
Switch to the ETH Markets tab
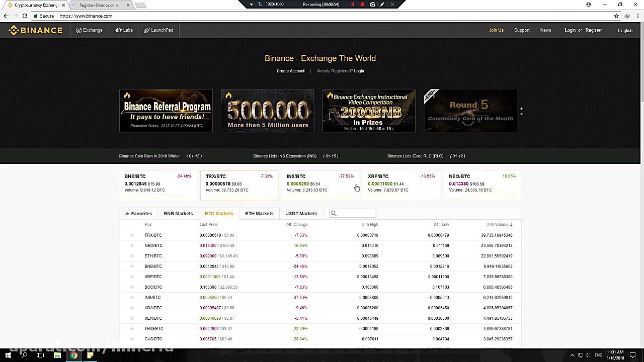pos(259,214)
